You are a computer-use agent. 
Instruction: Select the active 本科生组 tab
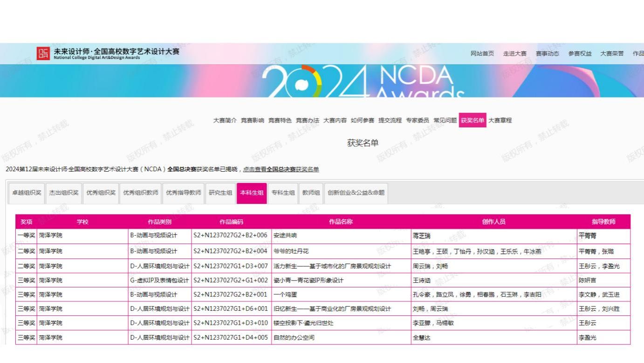pos(252,193)
